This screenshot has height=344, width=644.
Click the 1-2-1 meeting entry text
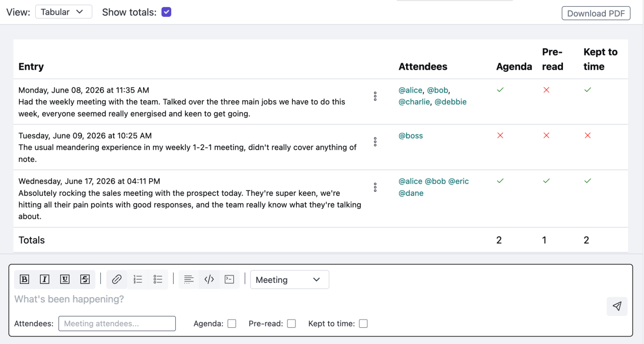click(187, 153)
